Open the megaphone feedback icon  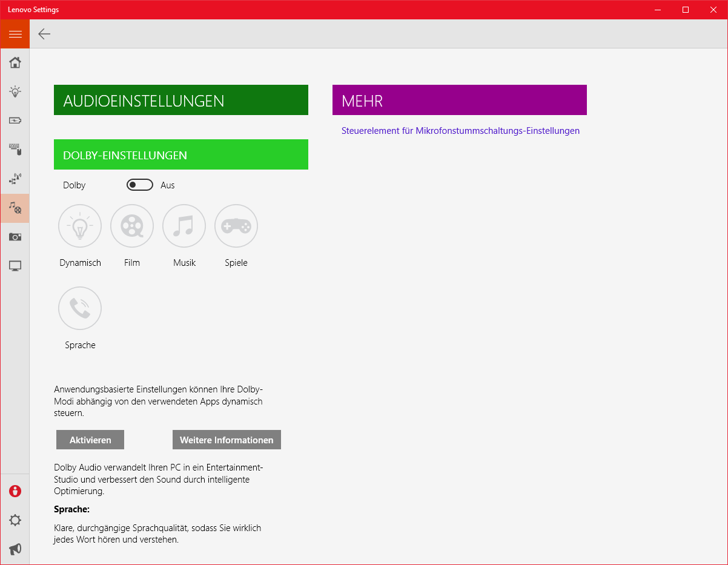click(x=15, y=549)
